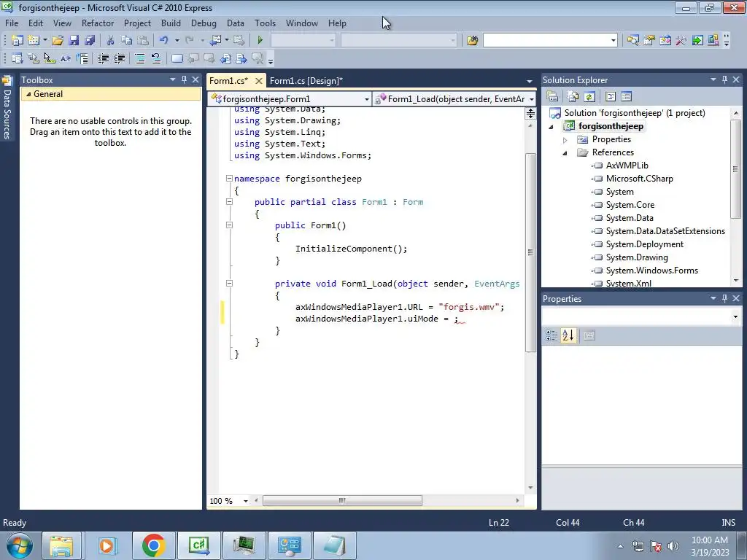Image resolution: width=747 pixels, height=560 pixels.
Task: Pin toggle for the Toolbox panel
Action: pyautogui.click(x=184, y=80)
